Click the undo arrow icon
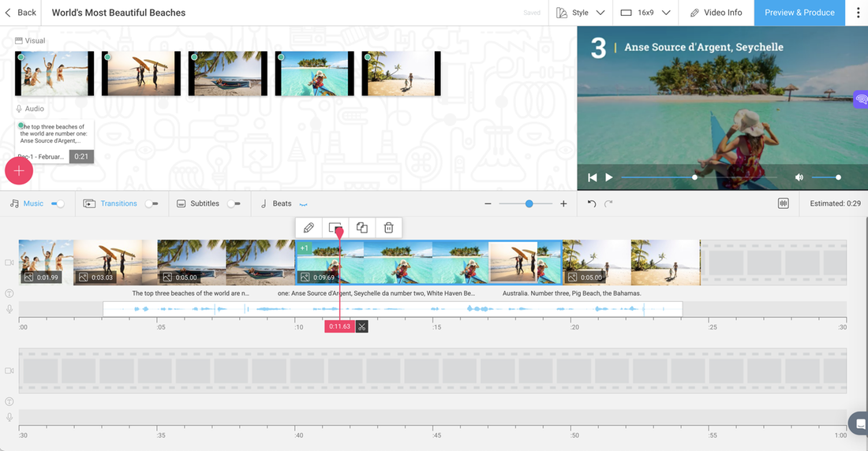The width and height of the screenshot is (868, 451). (592, 203)
